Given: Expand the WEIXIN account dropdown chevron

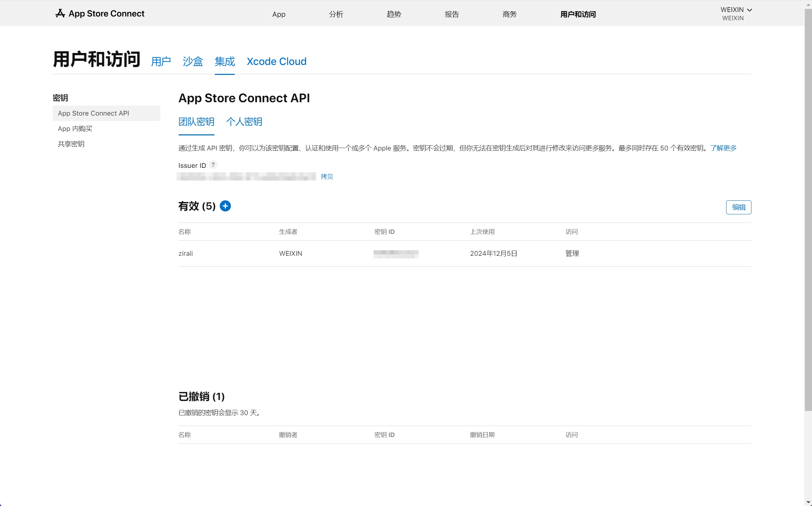Looking at the screenshot, I should [x=749, y=10].
